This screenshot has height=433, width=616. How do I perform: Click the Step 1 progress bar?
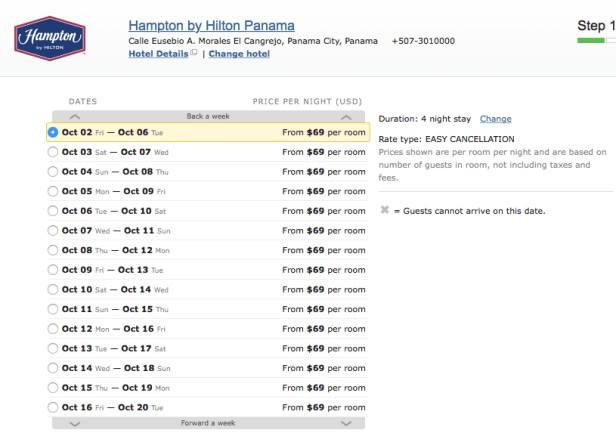point(596,41)
